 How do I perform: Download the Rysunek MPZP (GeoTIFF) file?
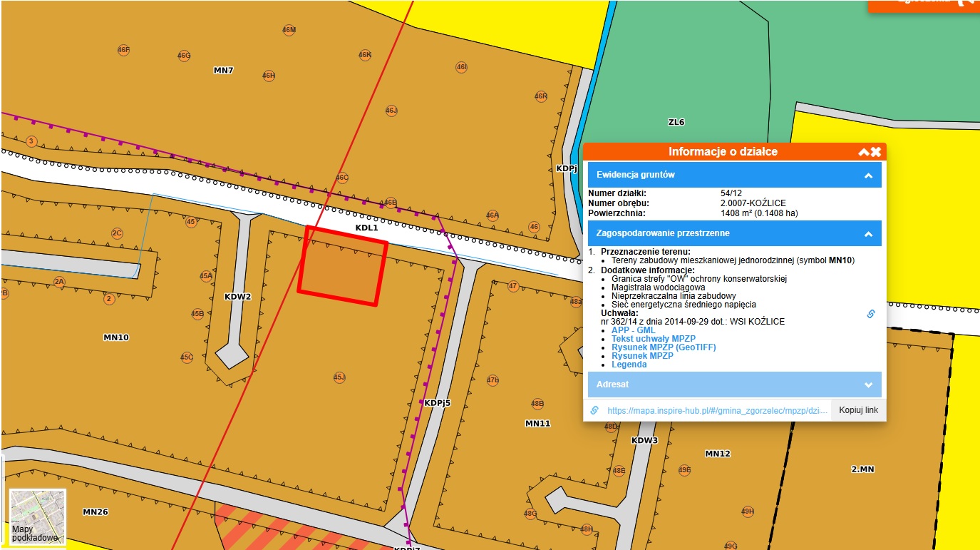(x=663, y=347)
